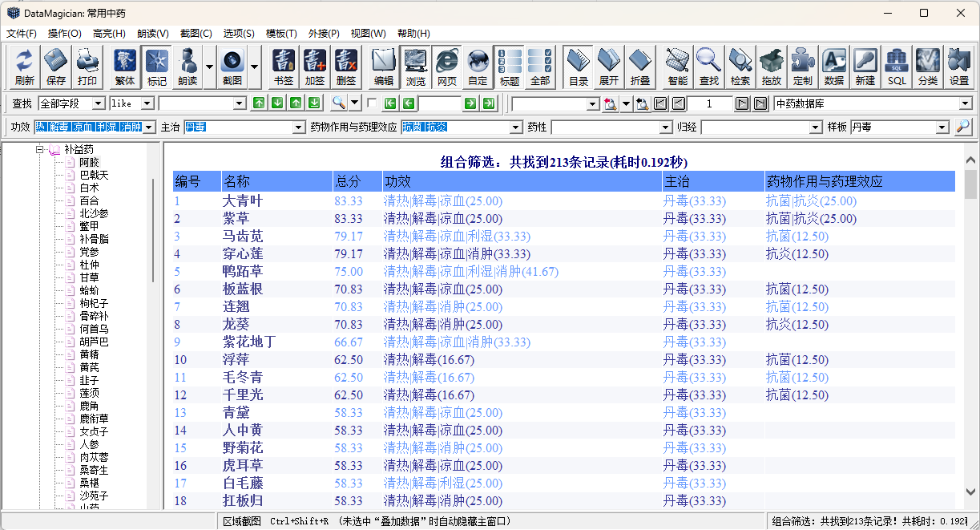Screen dimensions: 980x530
Task: Click the 自定 globe icon
Action: coord(478,67)
